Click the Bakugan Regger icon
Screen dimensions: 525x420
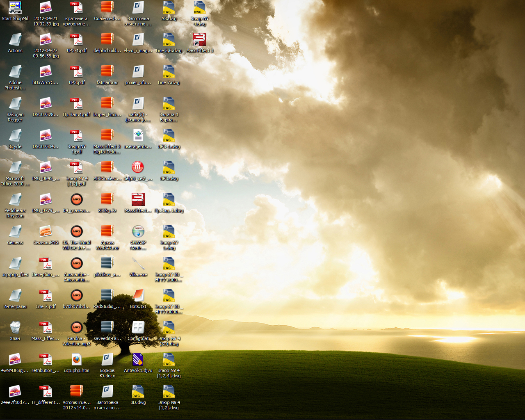click(x=15, y=110)
